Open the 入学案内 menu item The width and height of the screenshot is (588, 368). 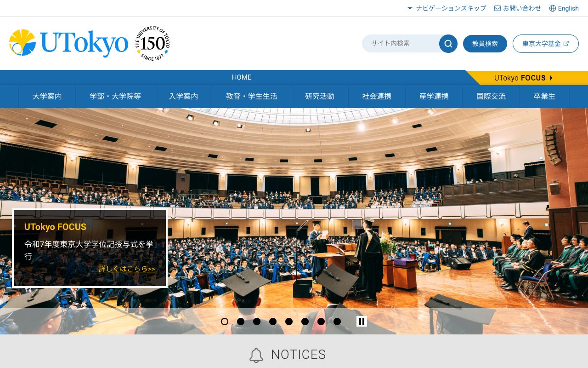click(183, 97)
